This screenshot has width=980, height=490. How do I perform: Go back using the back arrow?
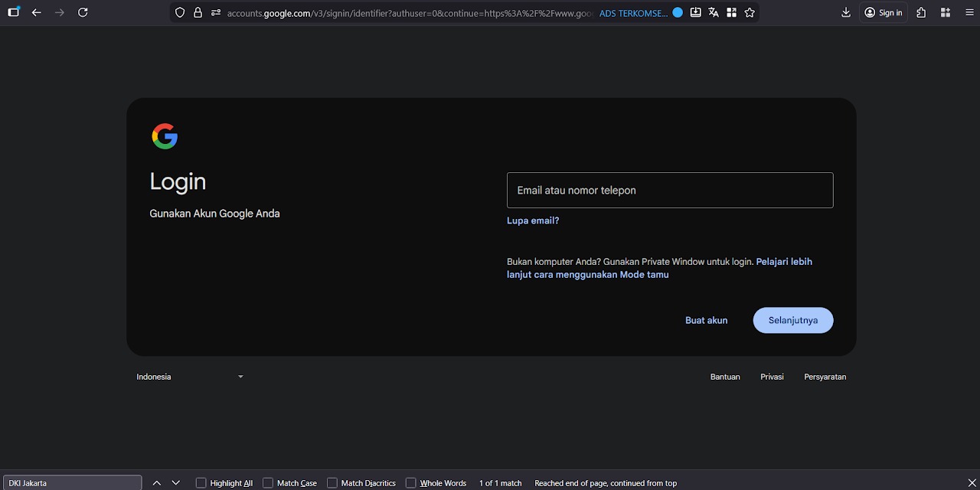[x=36, y=12]
